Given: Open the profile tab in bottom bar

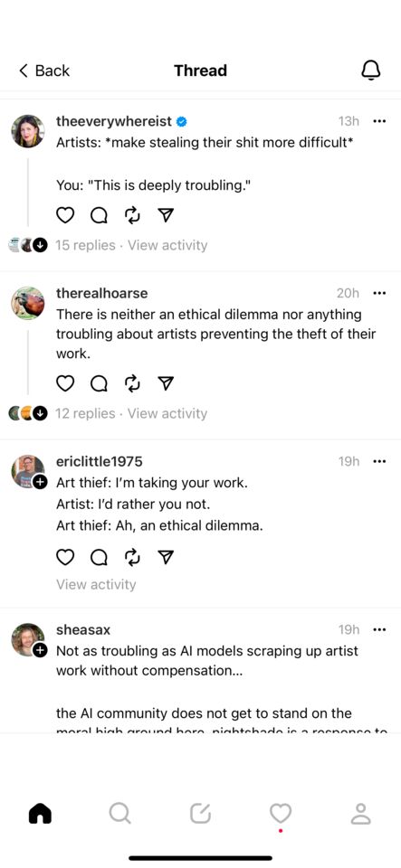Looking at the screenshot, I should click(x=360, y=813).
